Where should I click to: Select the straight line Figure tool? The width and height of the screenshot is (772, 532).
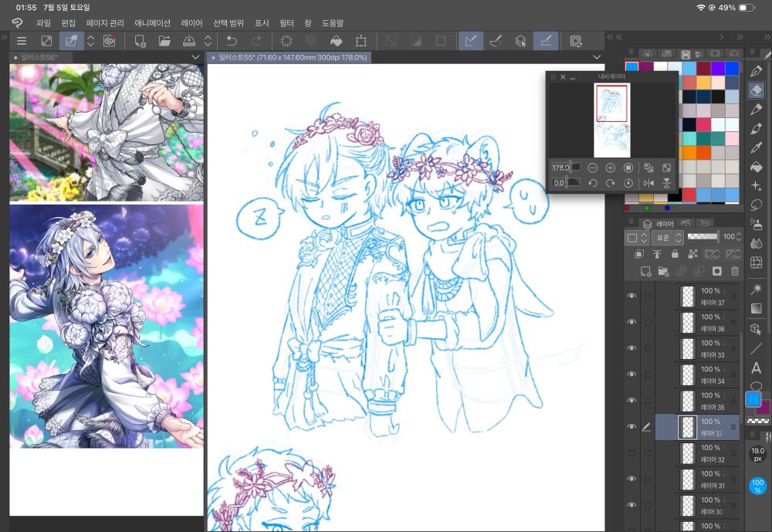click(757, 349)
